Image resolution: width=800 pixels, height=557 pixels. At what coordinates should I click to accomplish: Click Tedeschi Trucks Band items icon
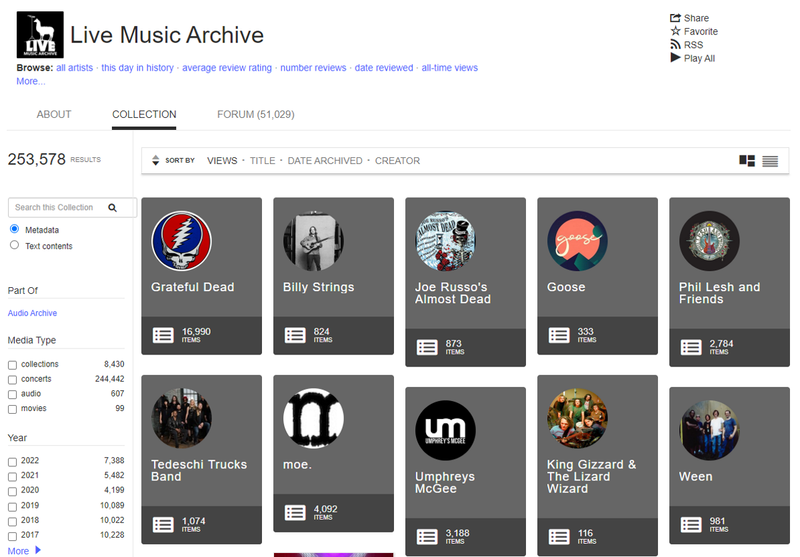(163, 525)
